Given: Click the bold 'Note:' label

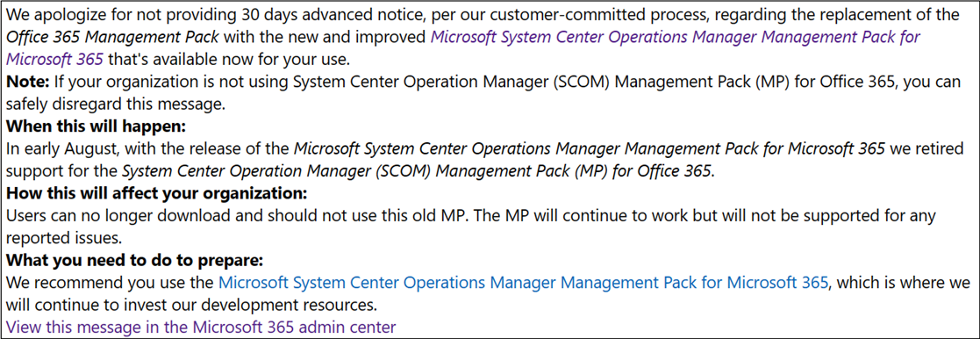Looking at the screenshot, I should (27, 82).
